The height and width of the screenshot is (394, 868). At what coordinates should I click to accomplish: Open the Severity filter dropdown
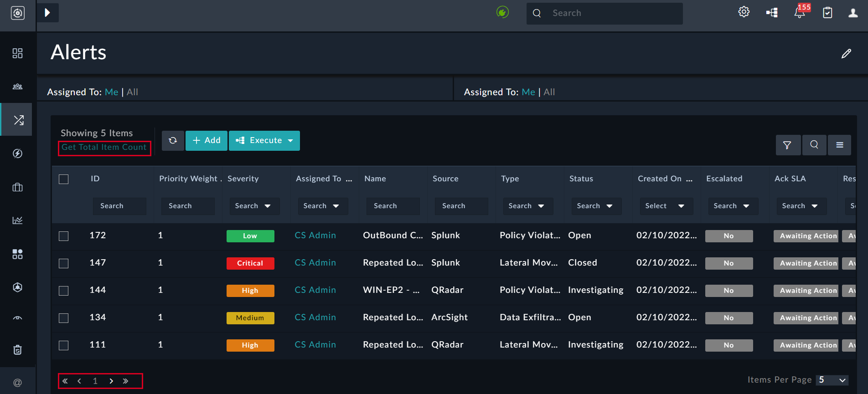click(x=254, y=206)
